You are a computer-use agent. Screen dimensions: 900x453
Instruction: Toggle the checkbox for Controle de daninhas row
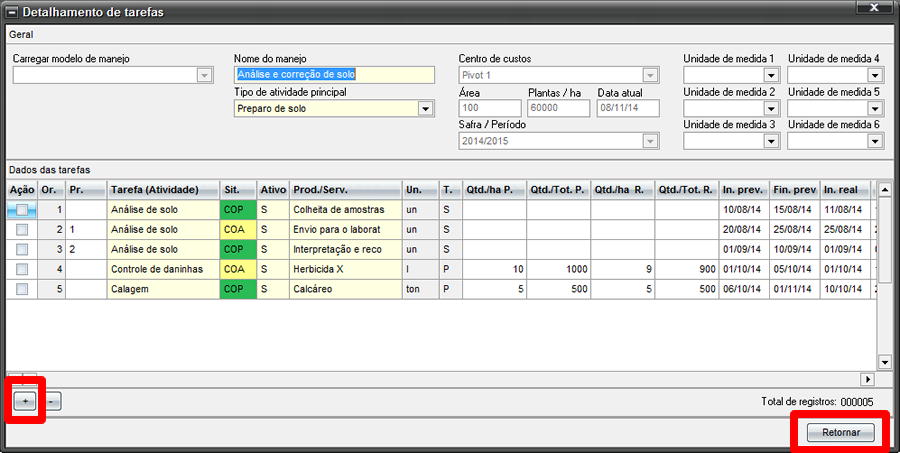22,269
